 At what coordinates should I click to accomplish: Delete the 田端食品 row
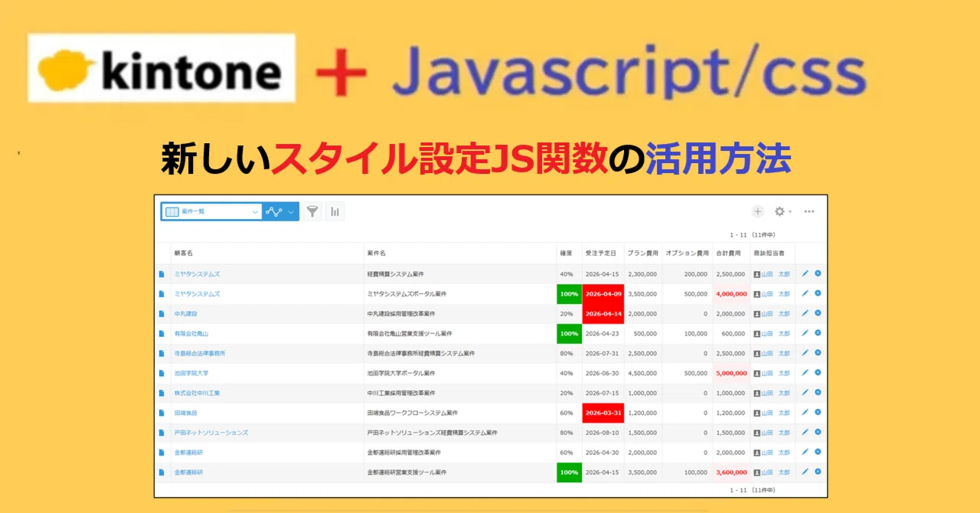coord(818,412)
